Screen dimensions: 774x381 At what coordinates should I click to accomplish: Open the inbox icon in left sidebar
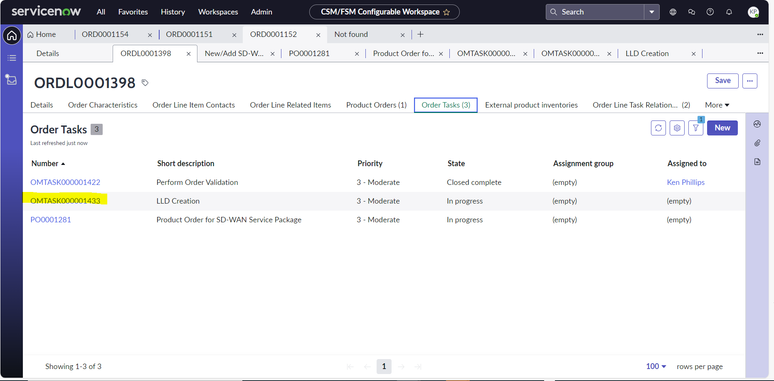pyautogui.click(x=12, y=79)
